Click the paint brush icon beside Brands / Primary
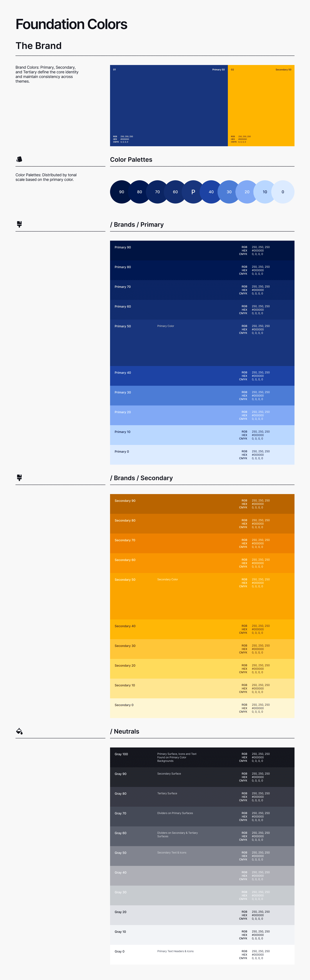This screenshot has width=310, height=980. pos(19,224)
